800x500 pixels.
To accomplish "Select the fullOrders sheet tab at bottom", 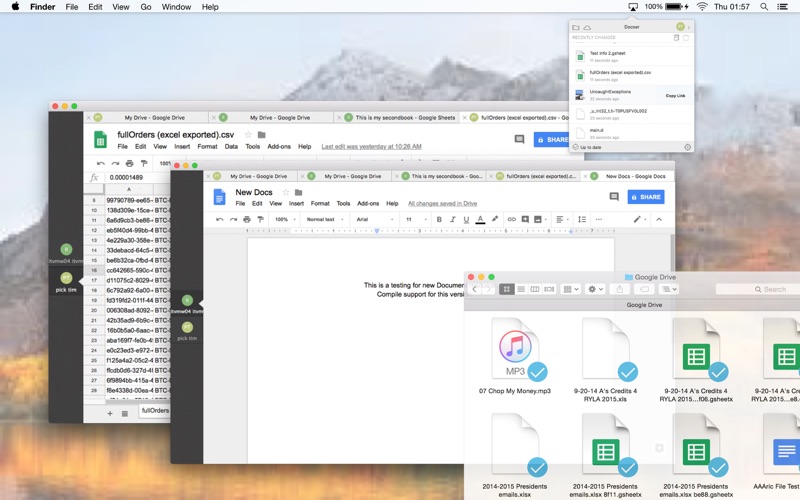I will [155, 411].
